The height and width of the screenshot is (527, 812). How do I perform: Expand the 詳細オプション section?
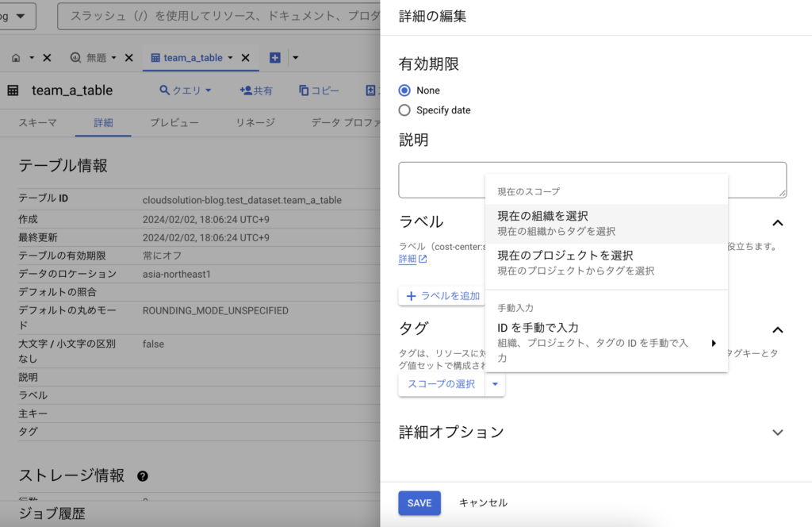(778, 433)
